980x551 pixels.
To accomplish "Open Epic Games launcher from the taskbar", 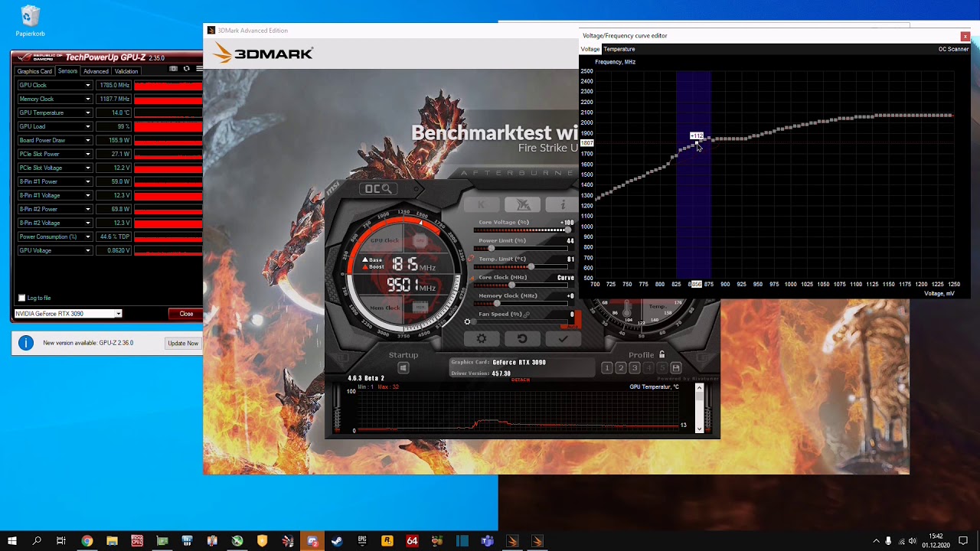I will (362, 541).
